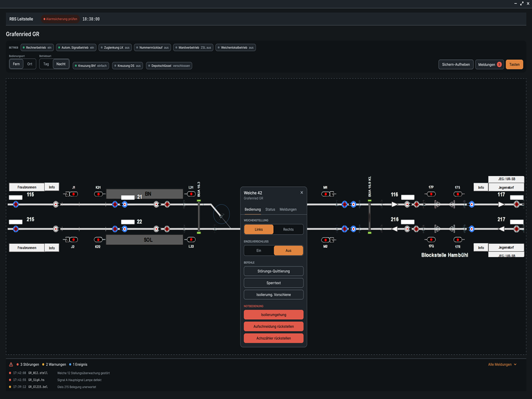Click the orange Tasten button
The width and height of the screenshot is (532, 399).
(x=514, y=64)
